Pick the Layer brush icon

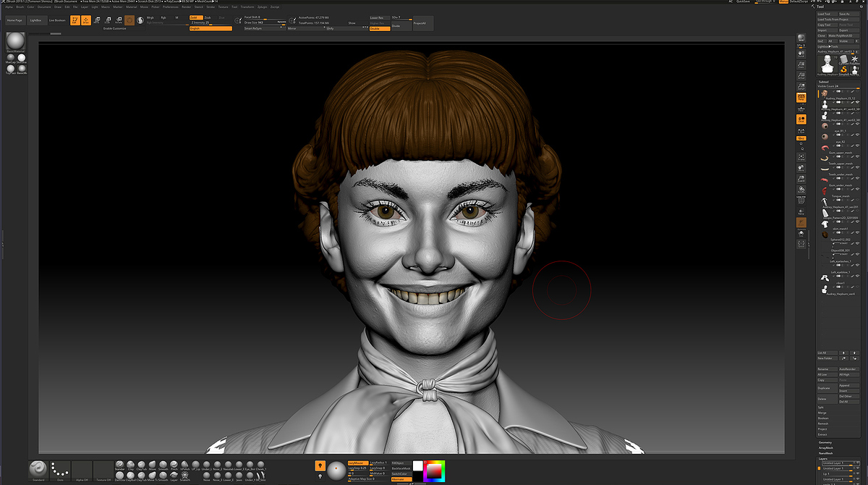click(x=174, y=476)
